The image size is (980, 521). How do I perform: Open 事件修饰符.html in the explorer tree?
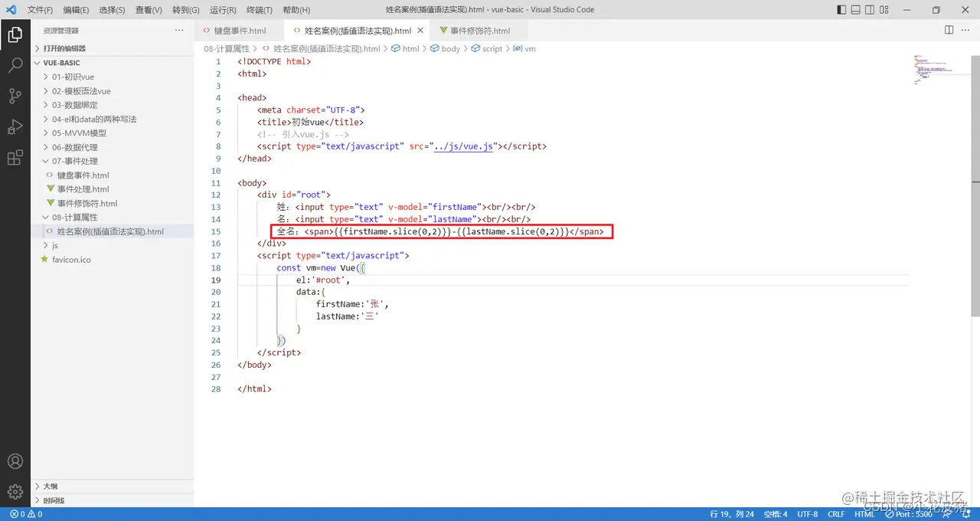click(x=113, y=203)
